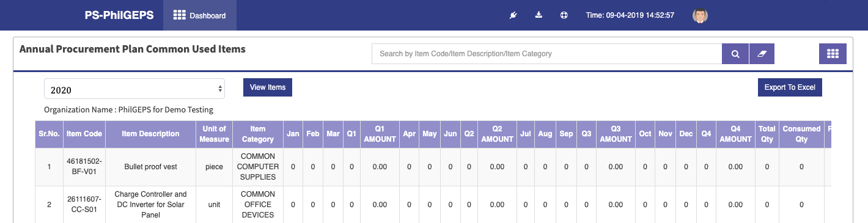Click the Dashboard grid icon
The height and width of the screenshot is (223, 868).
pyautogui.click(x=180, y=15)
